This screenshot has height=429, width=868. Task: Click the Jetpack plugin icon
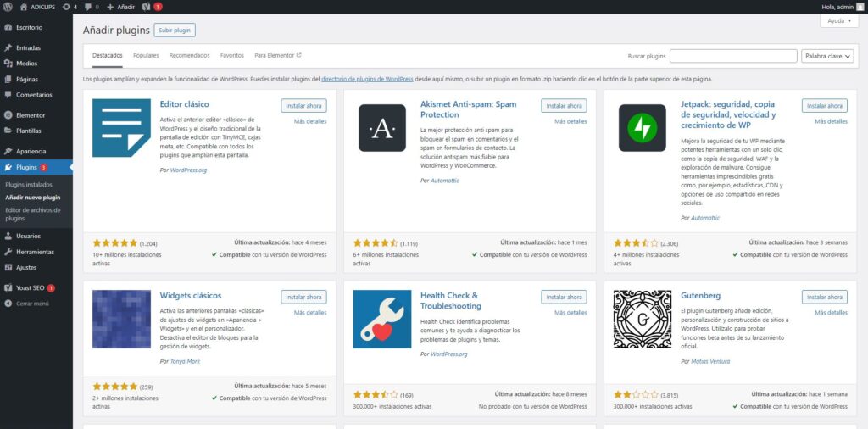[643, 128]
